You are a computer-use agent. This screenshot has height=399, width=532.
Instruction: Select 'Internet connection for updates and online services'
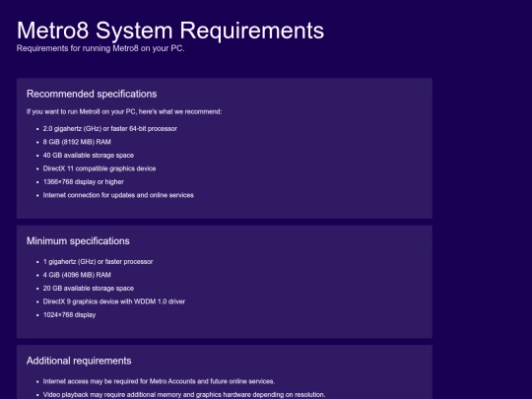(118, 195)
